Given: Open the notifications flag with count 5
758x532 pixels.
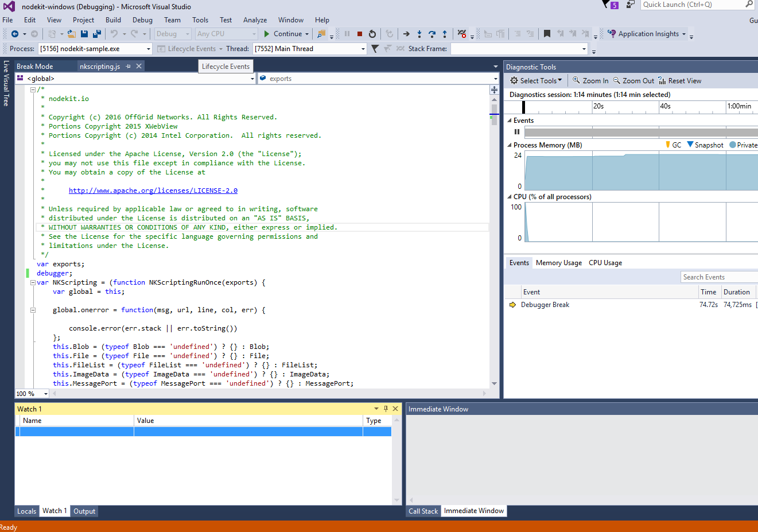Looking at the screenshot, I should [x=610, y=5].
